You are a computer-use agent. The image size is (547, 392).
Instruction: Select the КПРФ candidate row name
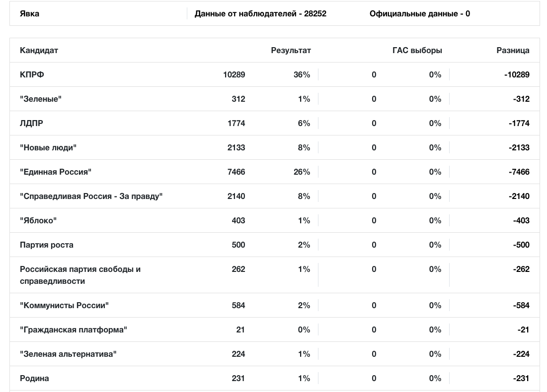coord(32,74)
